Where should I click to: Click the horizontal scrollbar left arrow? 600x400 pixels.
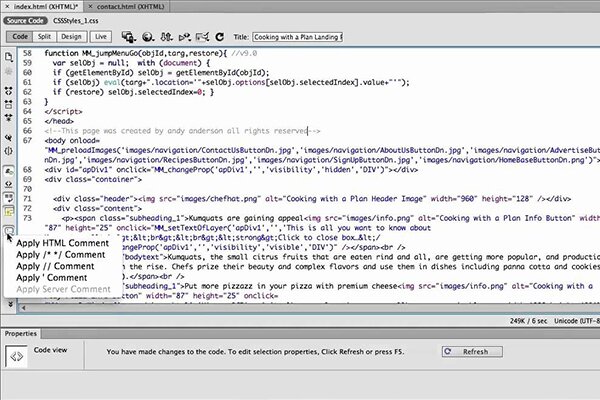point(24,308)
